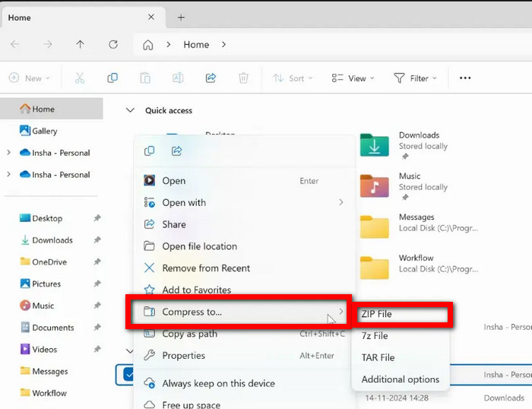Open the See more three-dots menu
Viewport: 532px width, 409px height.
click(x=465, y=78)
